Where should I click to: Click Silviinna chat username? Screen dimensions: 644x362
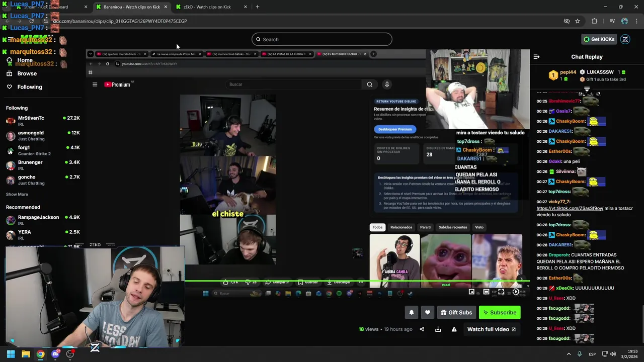tap(566, 171)
